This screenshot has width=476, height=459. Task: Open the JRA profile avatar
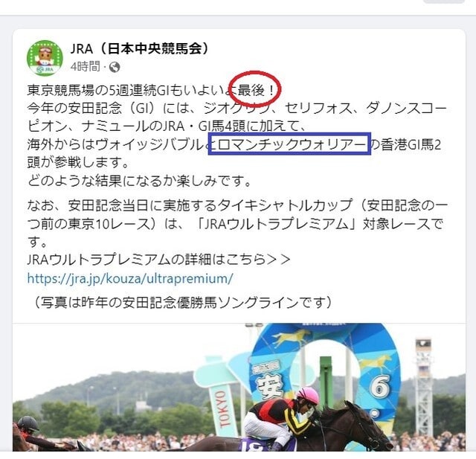click(45, 58)
